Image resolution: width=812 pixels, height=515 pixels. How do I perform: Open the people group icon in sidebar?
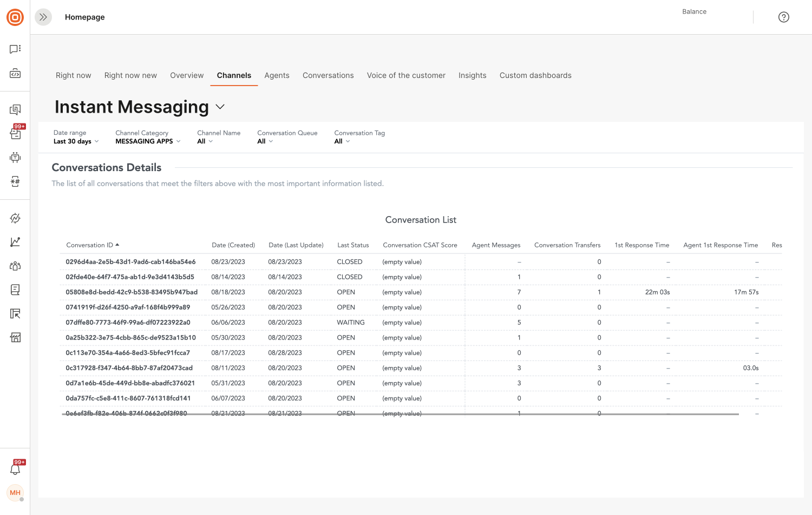coord(15,266)
